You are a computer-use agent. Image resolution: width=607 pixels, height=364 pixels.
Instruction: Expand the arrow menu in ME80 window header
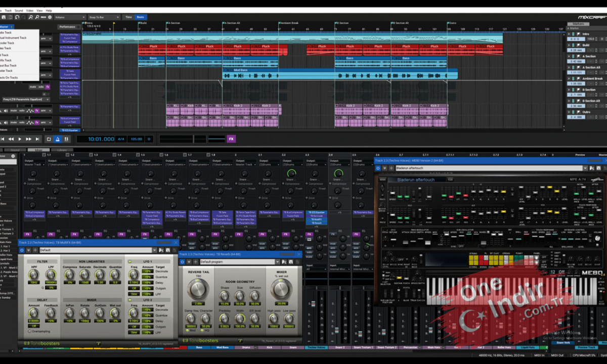(x=385, y=168)
